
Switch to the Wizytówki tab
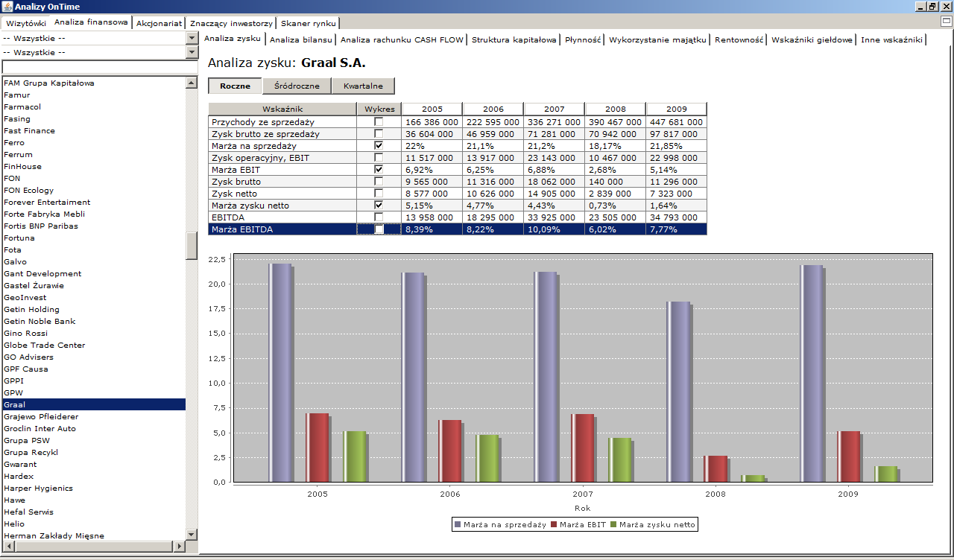(25, 23)
